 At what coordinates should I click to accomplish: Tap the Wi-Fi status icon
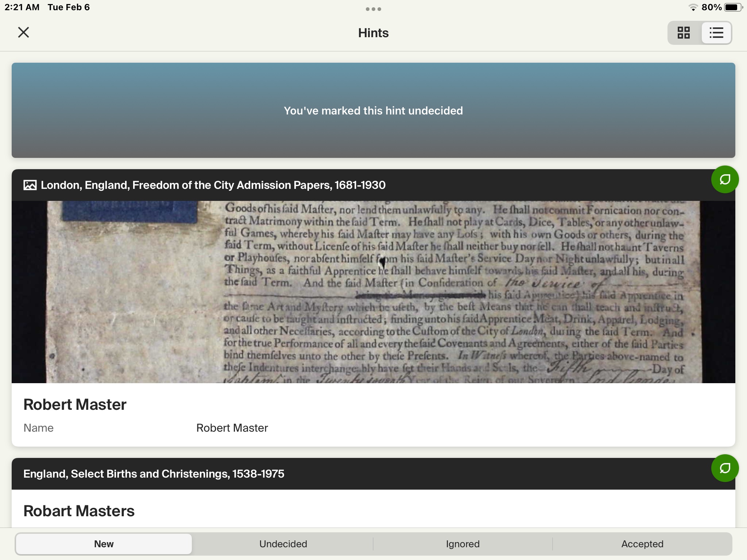click(x=693, y=7)
